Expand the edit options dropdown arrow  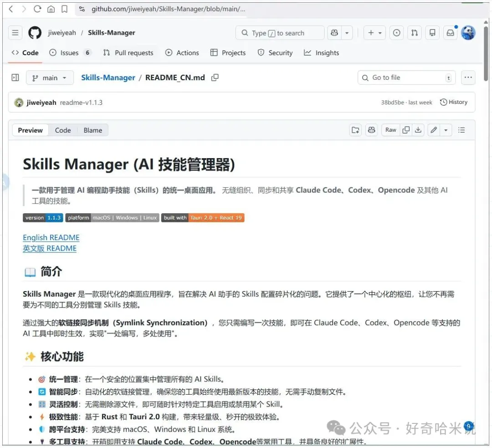[x=446, y=130]
